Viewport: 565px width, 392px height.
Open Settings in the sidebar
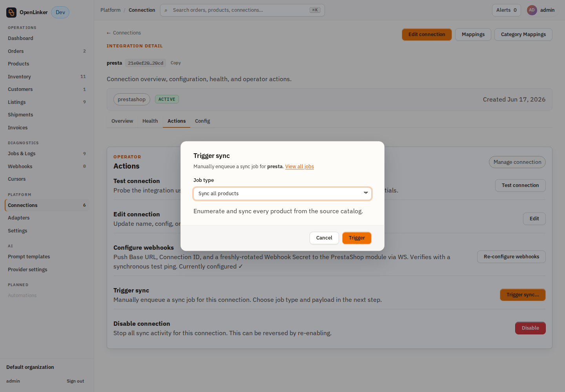47,231
